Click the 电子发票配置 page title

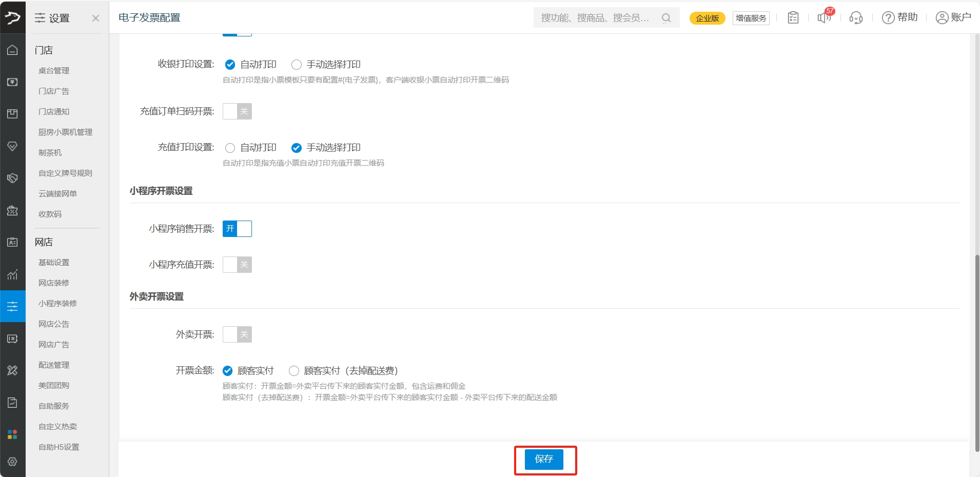point(149,18)
